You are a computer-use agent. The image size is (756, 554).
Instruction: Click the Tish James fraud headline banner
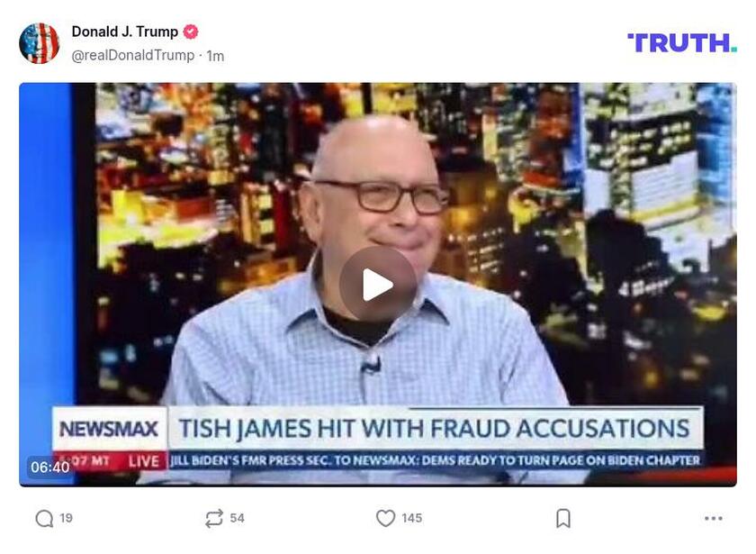[x=435, y=429]
